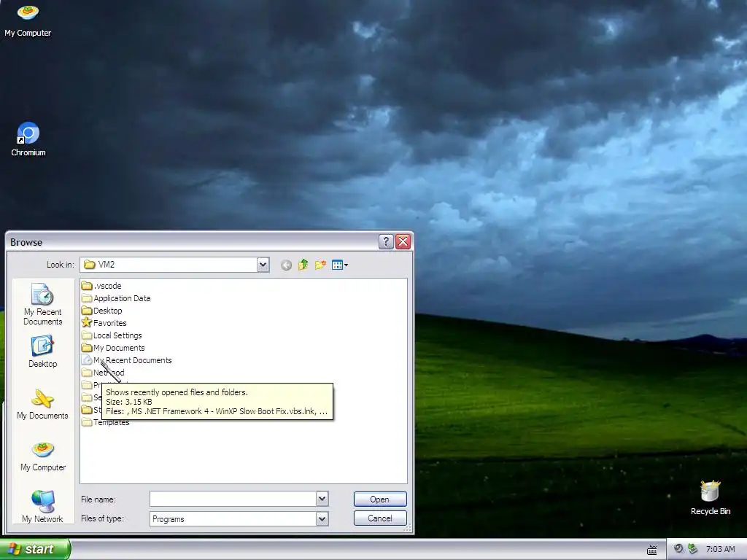Click the .vscode folder name

coord(108,286)
